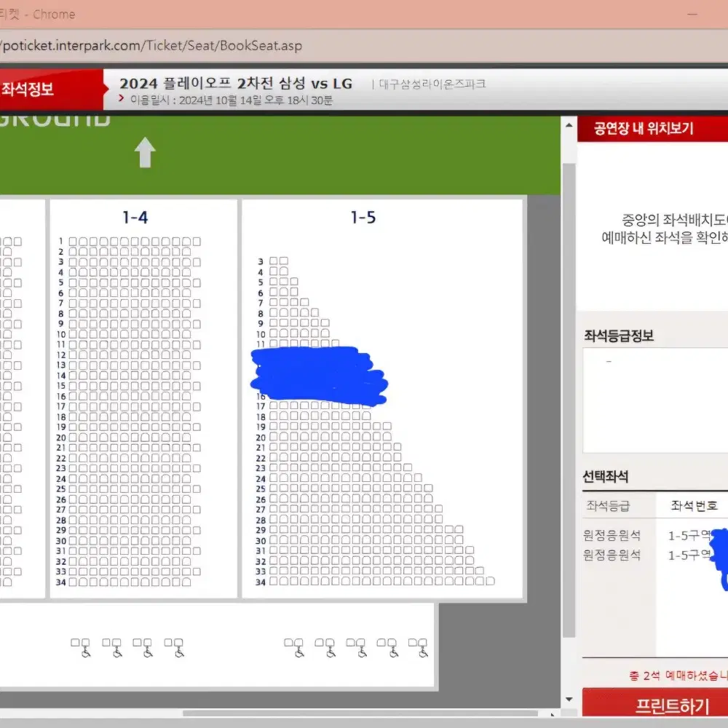This screenshot has width=728, height=728.
Task: Click the scroll-down arrow of the seat map
Action: pos(569,699)
